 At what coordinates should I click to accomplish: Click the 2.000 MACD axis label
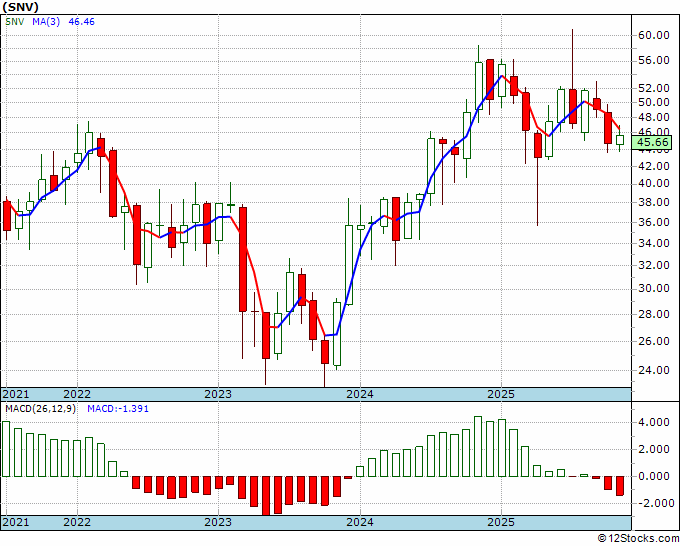point(654,449)
